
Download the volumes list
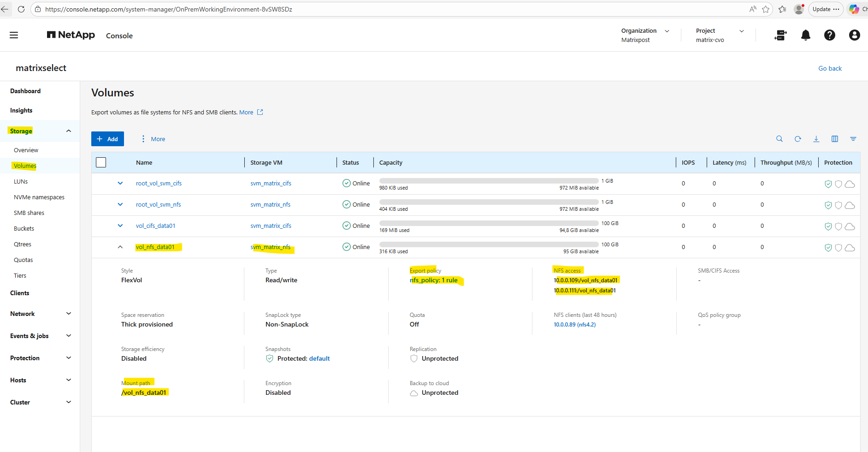point(816,139)
